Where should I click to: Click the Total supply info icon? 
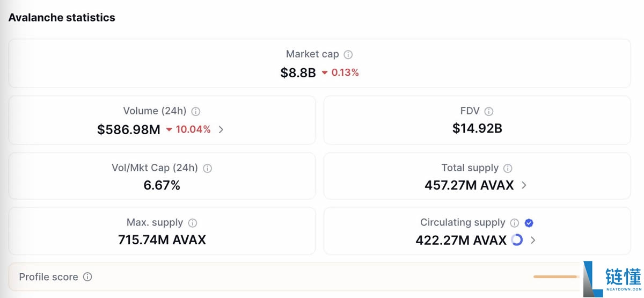tap(508, 168)
